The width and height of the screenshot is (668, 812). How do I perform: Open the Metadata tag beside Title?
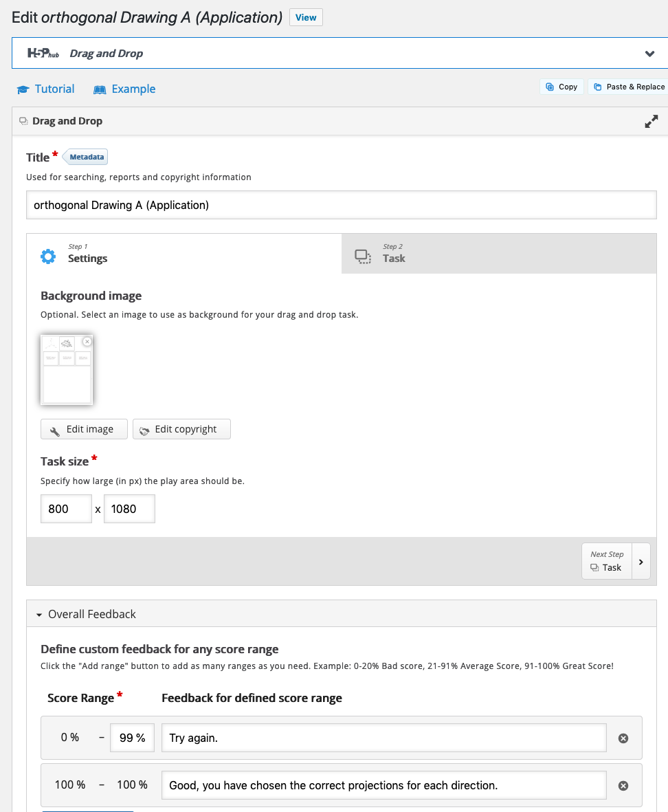[x=85, y=157]
